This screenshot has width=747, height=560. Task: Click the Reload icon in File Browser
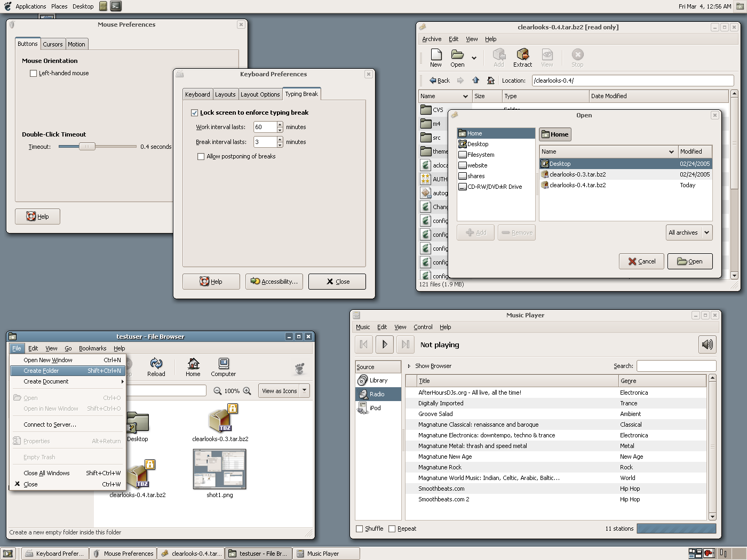click(x=156, y=367)
